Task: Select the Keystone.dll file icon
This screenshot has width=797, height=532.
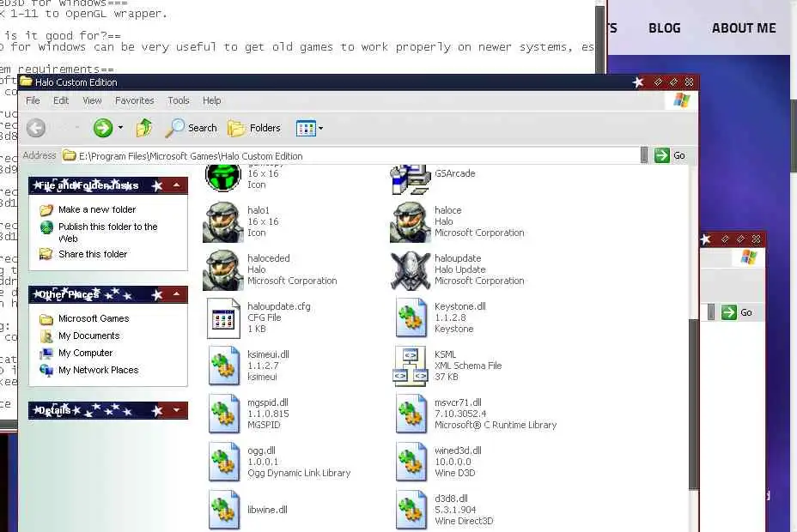Action: tap(411, 318)
